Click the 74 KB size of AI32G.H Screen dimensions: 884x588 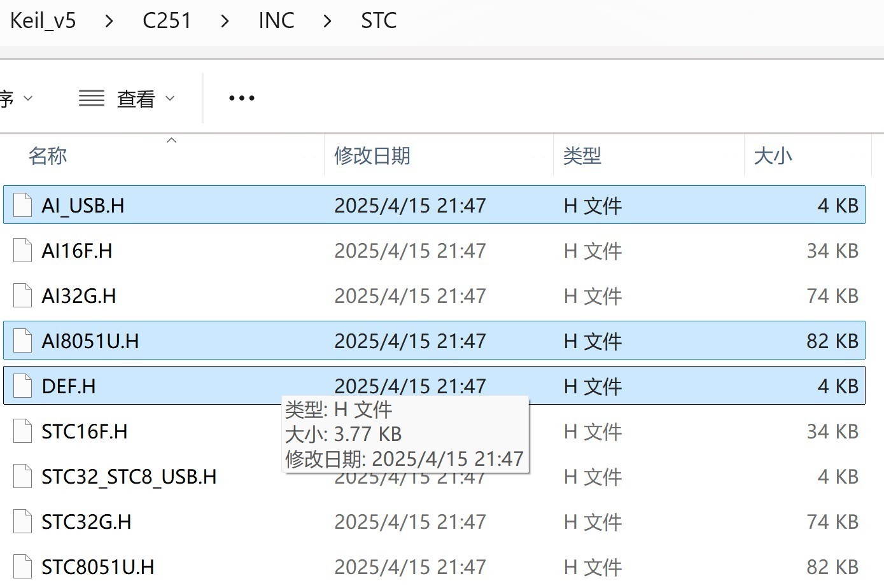[833, 296]
